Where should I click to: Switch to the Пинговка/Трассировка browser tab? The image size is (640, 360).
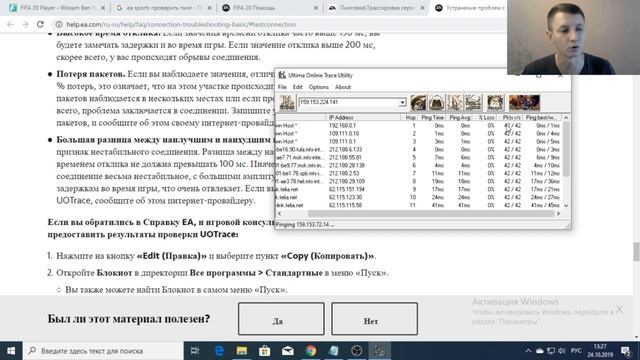pos(376,8)
